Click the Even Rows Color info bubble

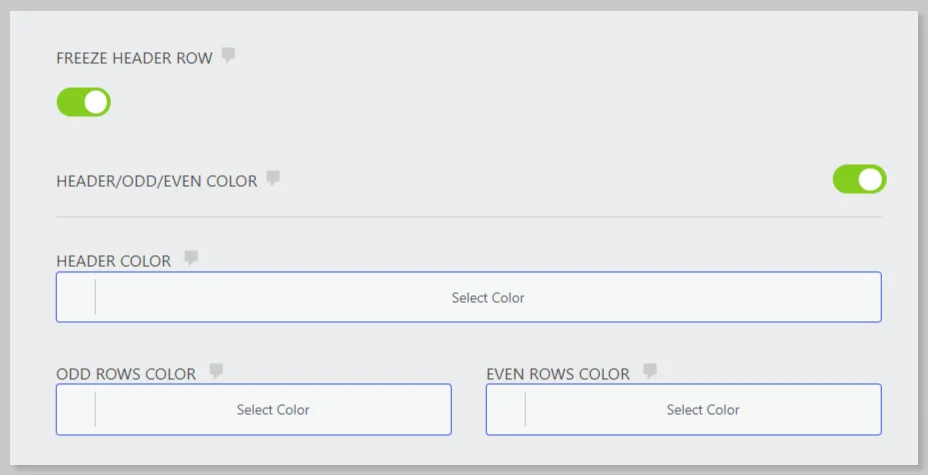coord(650,371)
